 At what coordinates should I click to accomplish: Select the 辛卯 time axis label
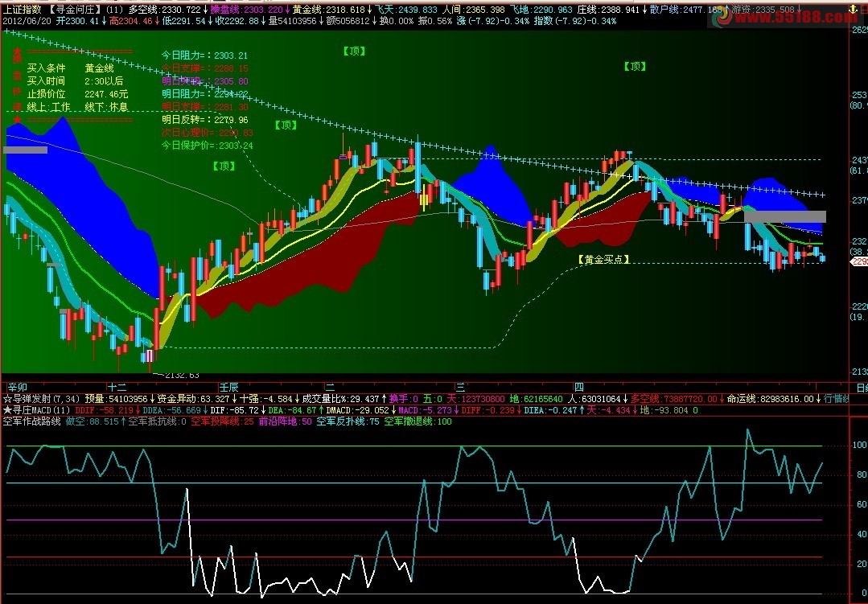pos(17,387)
